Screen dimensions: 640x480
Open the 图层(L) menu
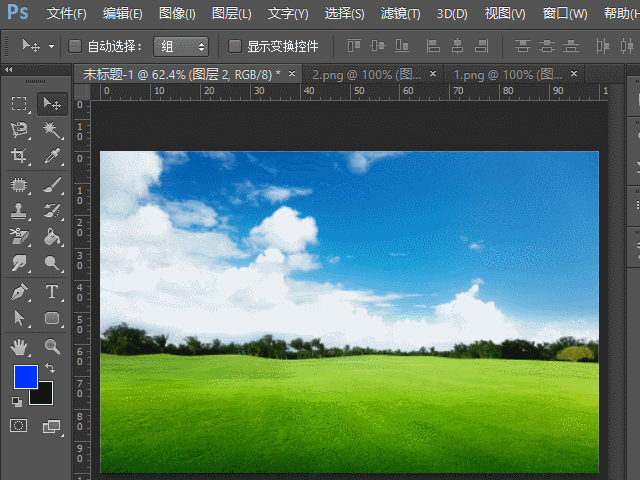coord(231,14)
